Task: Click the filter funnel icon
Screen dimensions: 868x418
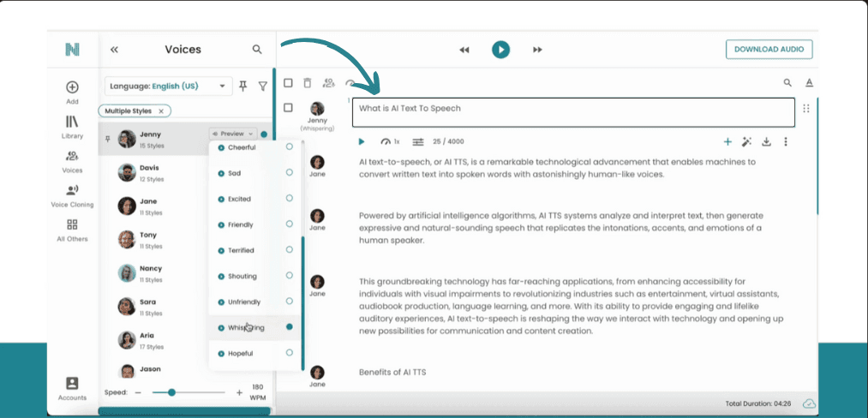Action: [263, 86]
